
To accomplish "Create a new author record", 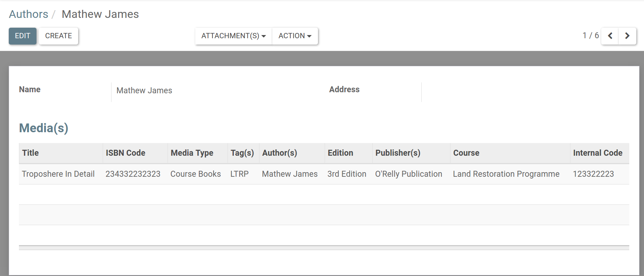I will pos(59,36).
